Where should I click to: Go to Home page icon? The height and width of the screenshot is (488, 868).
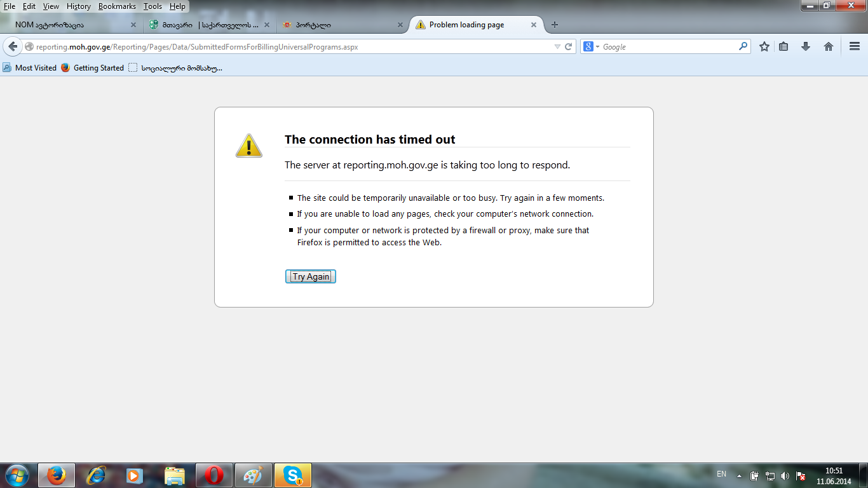point(829,46)
